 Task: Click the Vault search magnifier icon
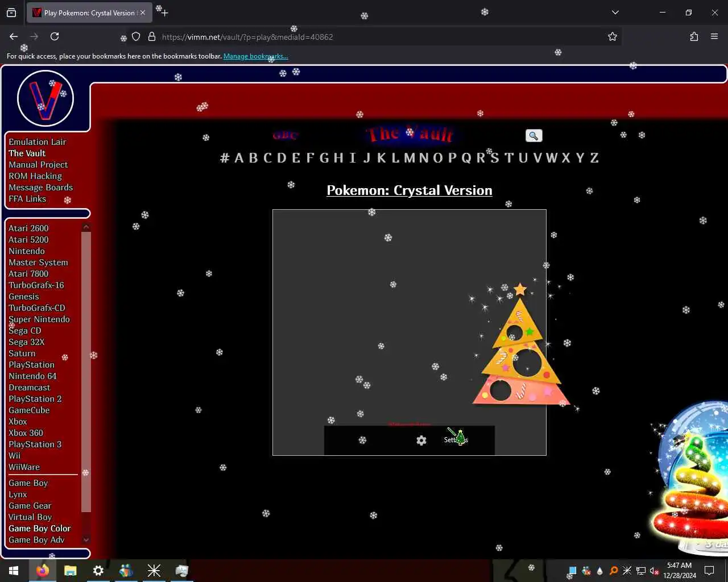click(x=533, y=135)
